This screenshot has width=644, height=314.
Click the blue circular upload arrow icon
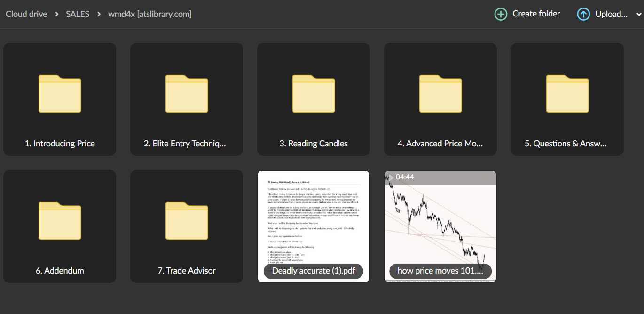pos(583,14)
